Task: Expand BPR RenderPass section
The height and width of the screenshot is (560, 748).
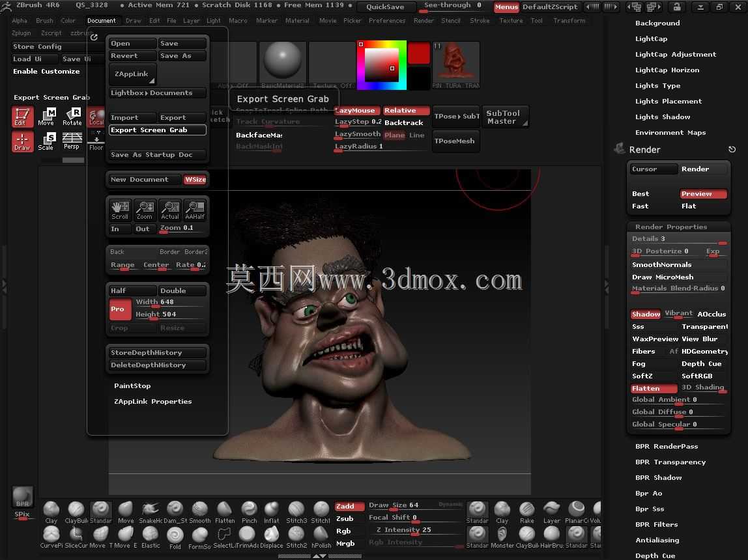Action: [x=667, y=446]
